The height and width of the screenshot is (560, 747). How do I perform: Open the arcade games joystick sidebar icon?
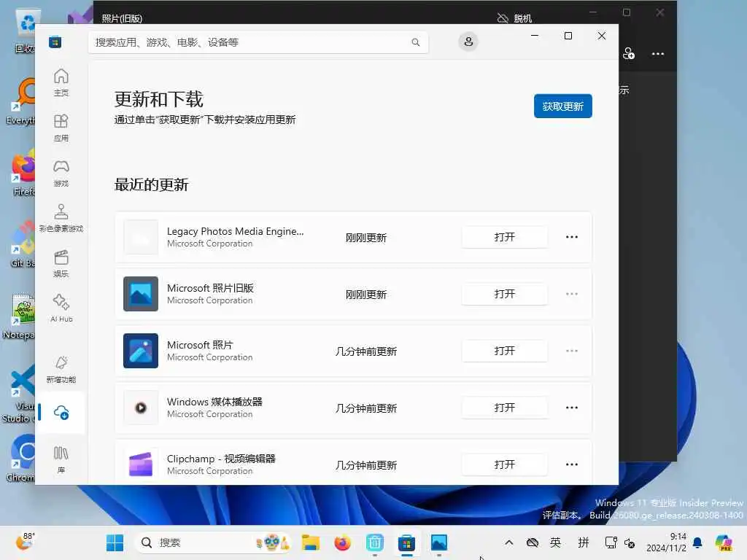click(61, 218)
